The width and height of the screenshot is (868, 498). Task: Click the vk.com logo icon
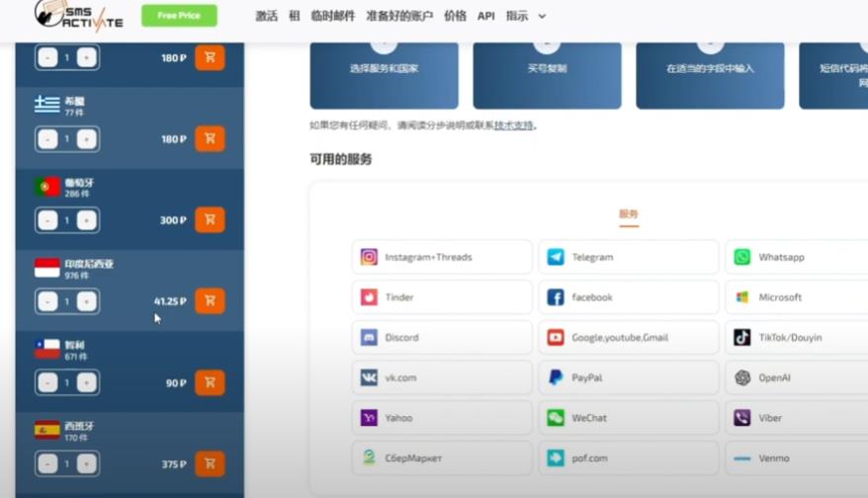(369, 377)
